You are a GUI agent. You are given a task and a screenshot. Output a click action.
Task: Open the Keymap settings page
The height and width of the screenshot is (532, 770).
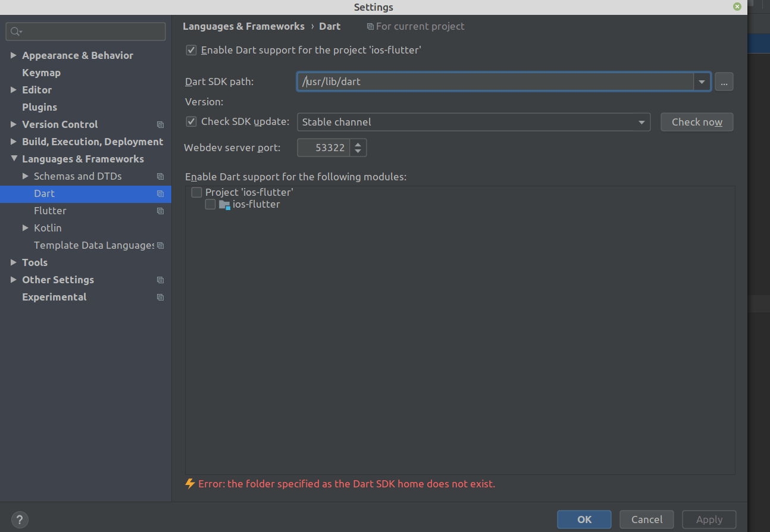[41, 73]
